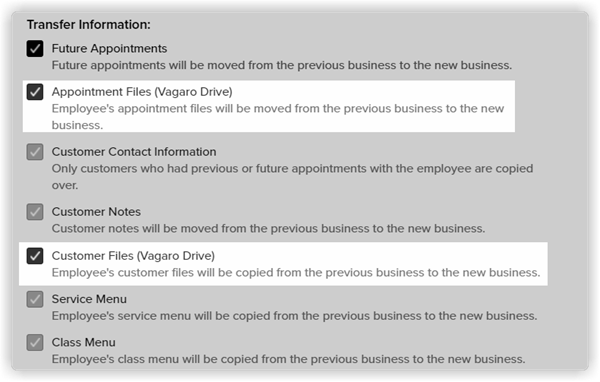Image resolution: width=600 pixels, height=382 pixels.
Task: Click the disabled Service Menu checkbox
Action: 35,299
